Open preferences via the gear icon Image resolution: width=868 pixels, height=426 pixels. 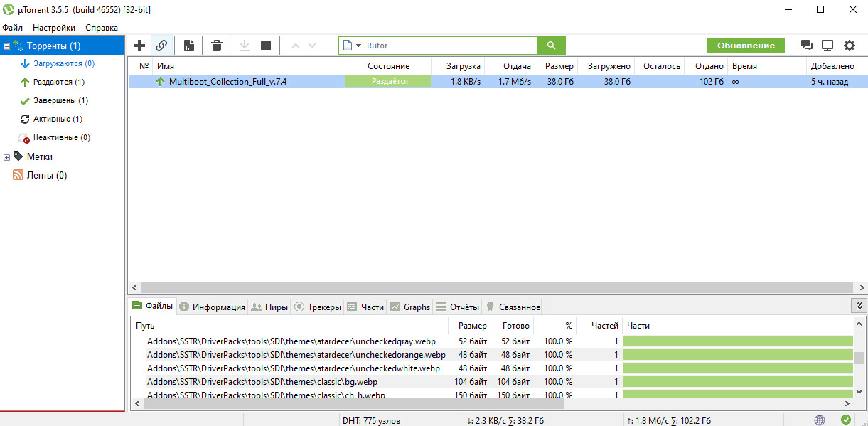pyautogui.click(x=850, y=46)
